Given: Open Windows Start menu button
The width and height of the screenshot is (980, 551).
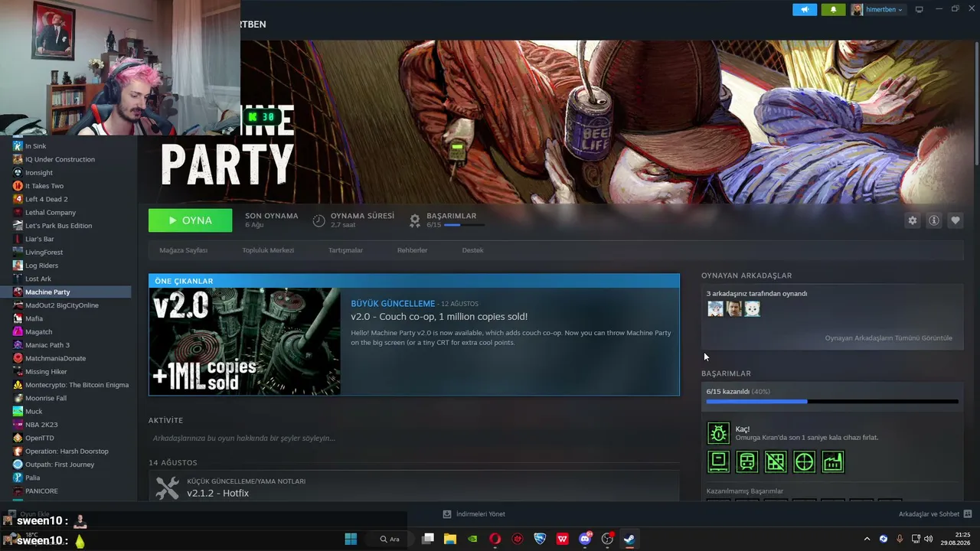Looking at the screenshot, I should click(351, 539).
